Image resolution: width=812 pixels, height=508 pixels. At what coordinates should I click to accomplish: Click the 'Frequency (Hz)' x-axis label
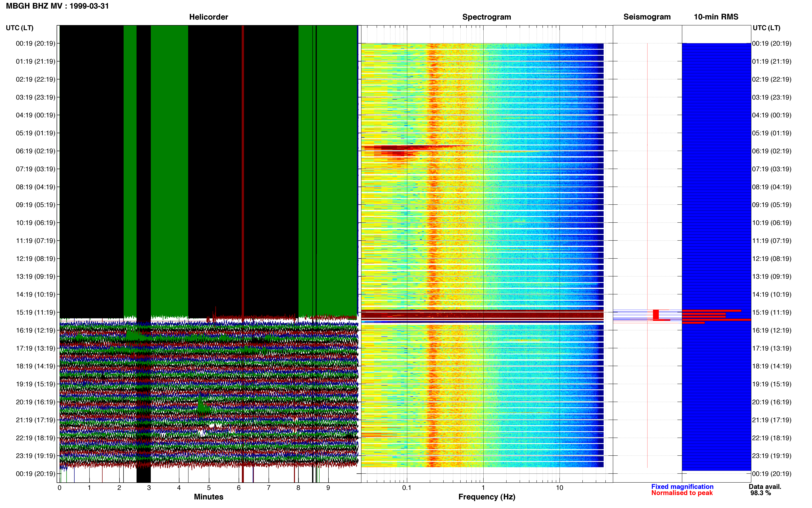pos(487,497)
